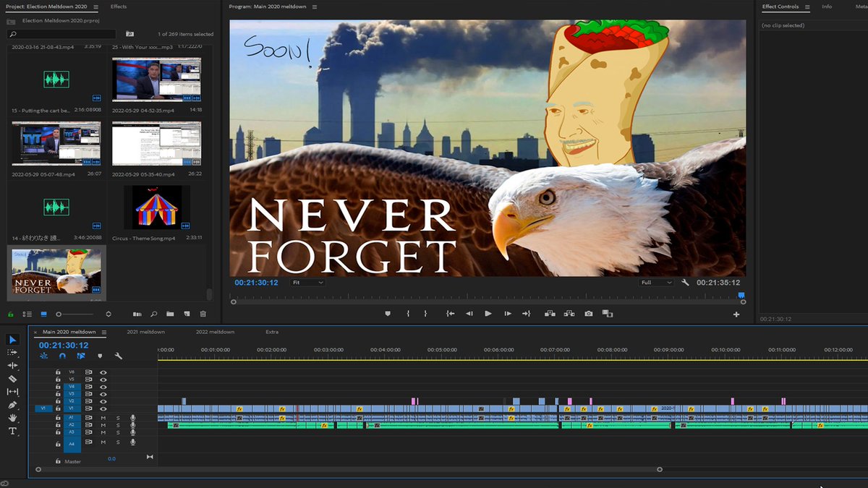This screenshot has height=488, width=868.
Task: Select the Selection tool arrow
Action: point(12,340)
